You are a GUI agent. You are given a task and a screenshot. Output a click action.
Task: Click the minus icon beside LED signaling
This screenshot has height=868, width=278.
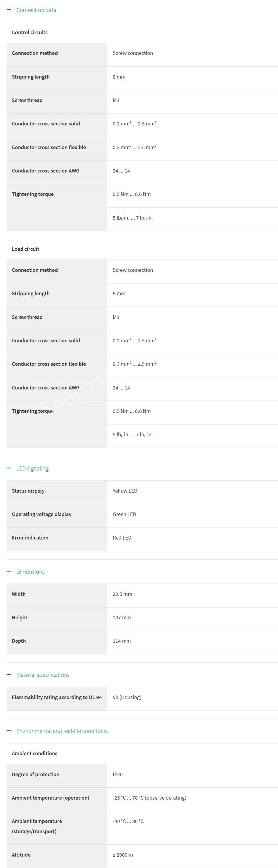9,468
